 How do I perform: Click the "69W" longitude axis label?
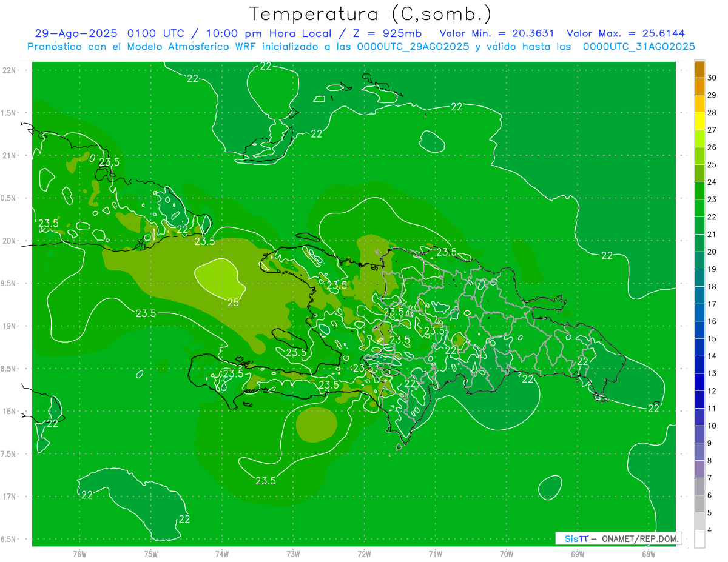pyautogui.click(x=578, y=554)
